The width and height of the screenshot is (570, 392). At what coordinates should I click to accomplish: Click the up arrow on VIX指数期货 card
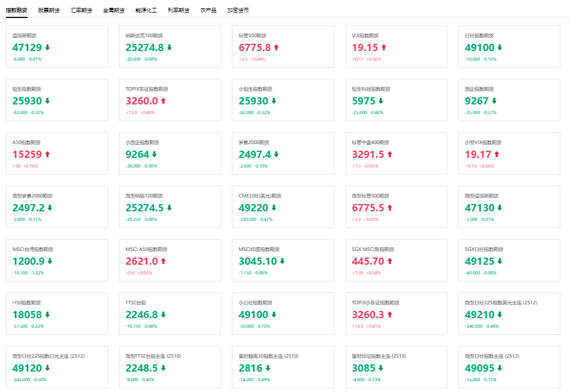[x=384, y=47]
